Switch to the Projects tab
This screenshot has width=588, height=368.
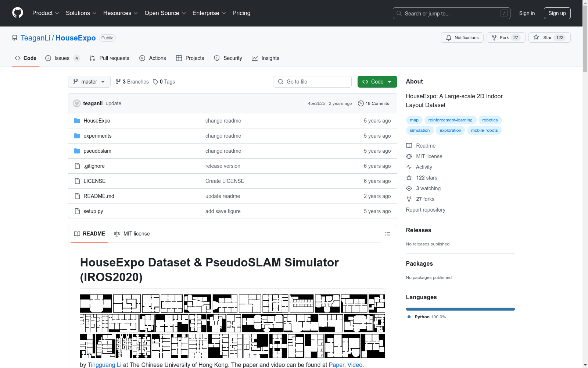coord(190,58)
